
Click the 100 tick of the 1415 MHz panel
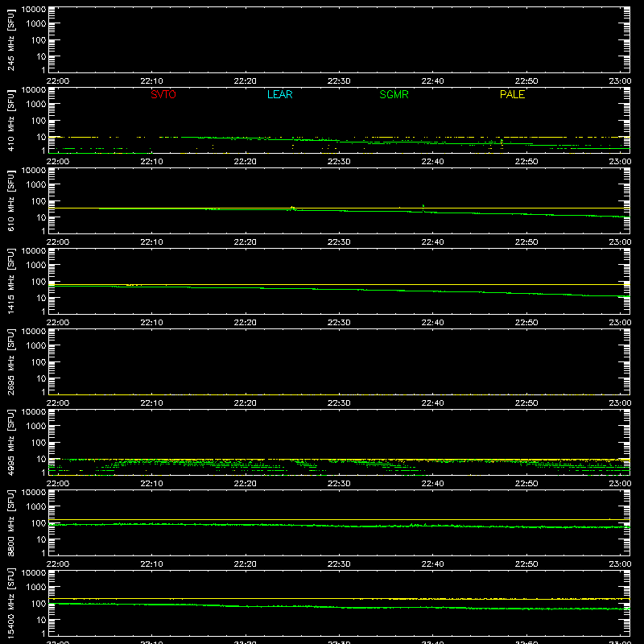click(x=39, y=282)
